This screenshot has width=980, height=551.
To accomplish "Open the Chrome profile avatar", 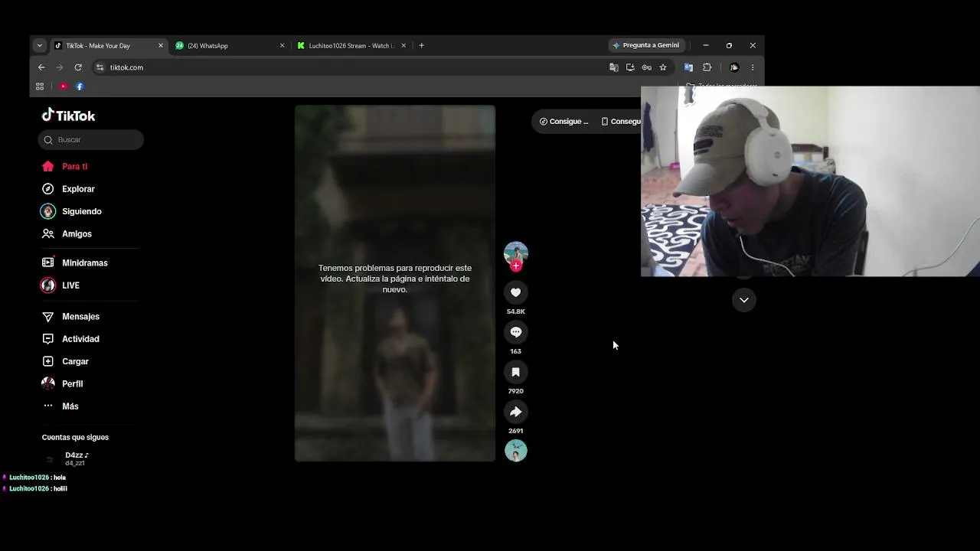I will pos(733,67).
